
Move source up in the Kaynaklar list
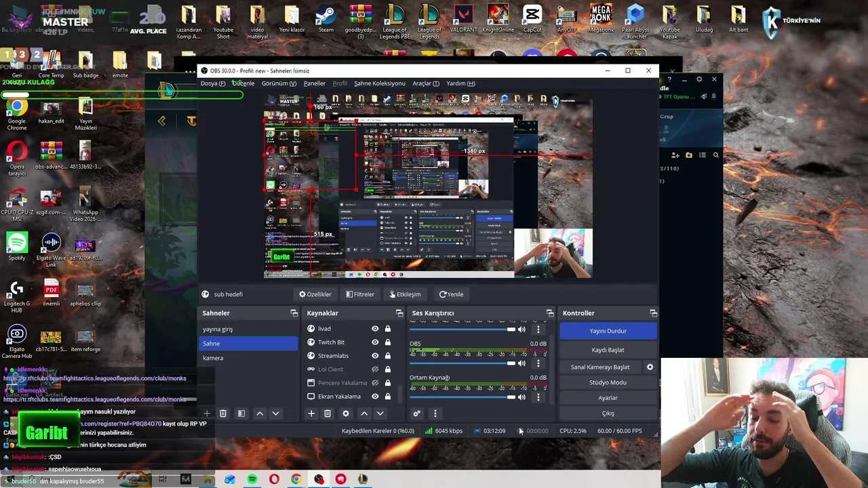coord(364,413)
